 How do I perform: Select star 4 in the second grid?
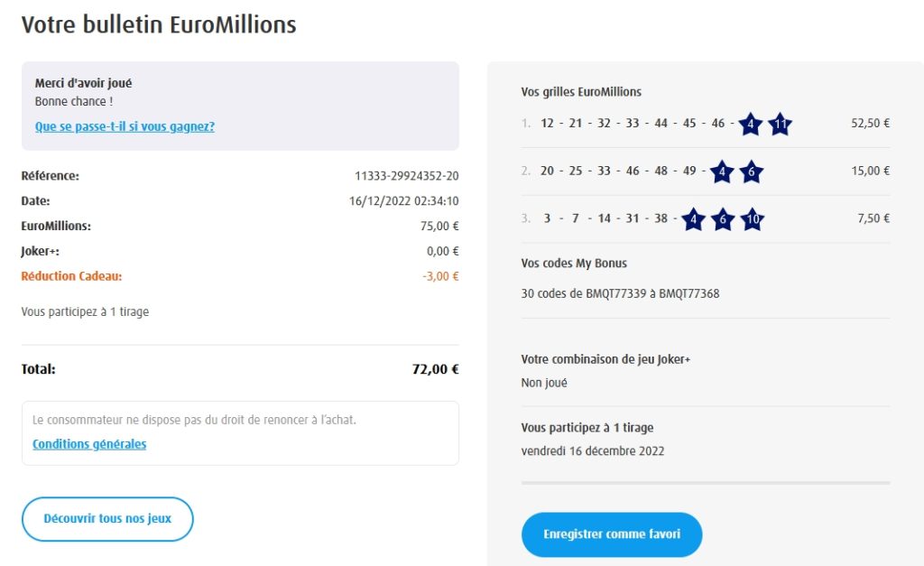coord(722,172)
